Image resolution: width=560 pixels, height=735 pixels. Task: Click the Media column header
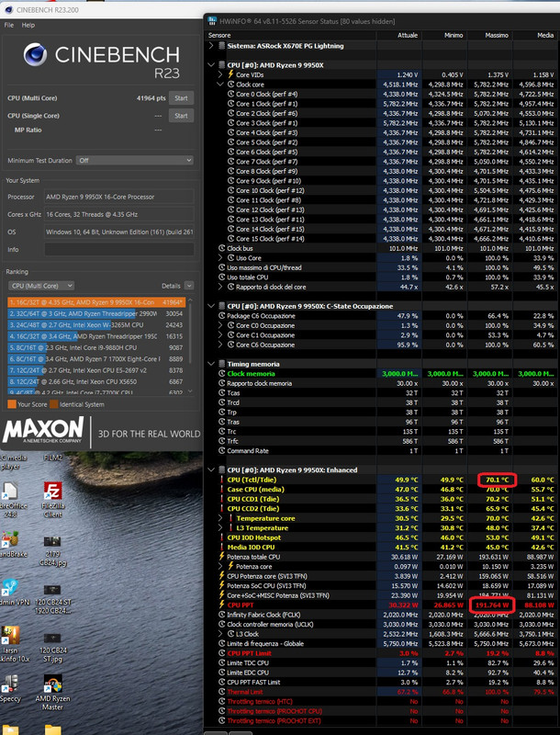545,35
